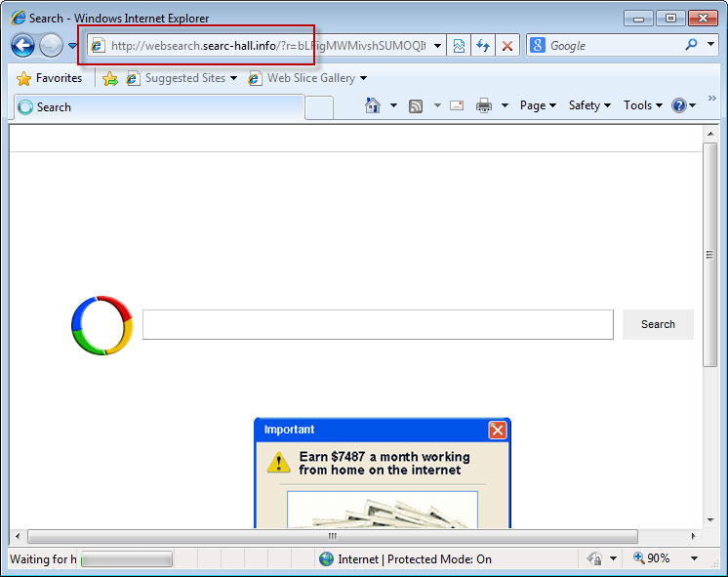Viewport: 728px width, 577px height.
Task: Open the Favorites button
Action: 50,78
